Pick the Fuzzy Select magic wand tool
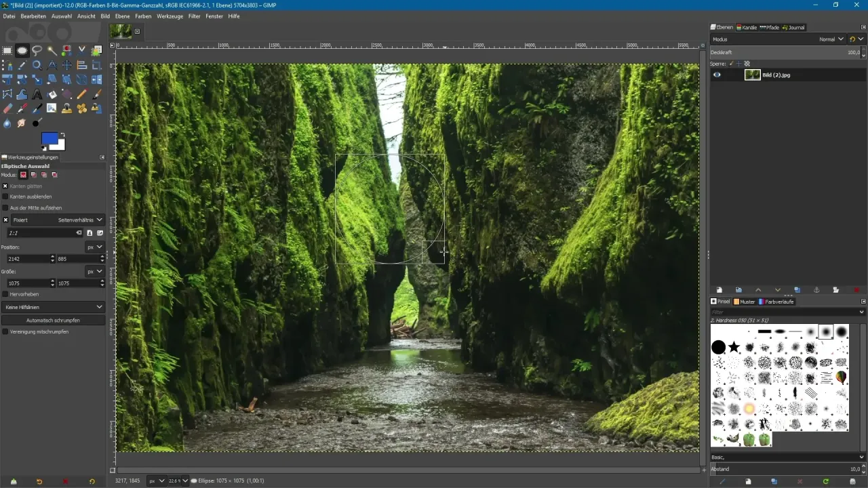The image size is (868, 488). (x=52, y=50)
